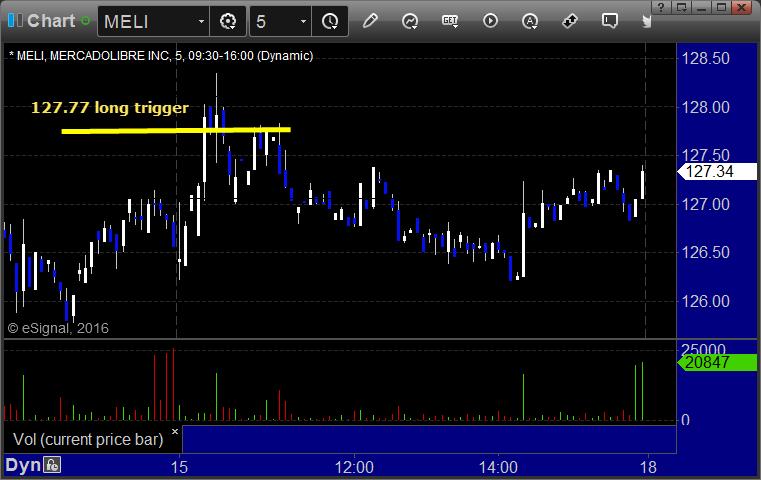Image resolution: width=761 pixels, height=480 pixels.
Task: Click the green status circle next to Chart
Action: coord(85,21)
